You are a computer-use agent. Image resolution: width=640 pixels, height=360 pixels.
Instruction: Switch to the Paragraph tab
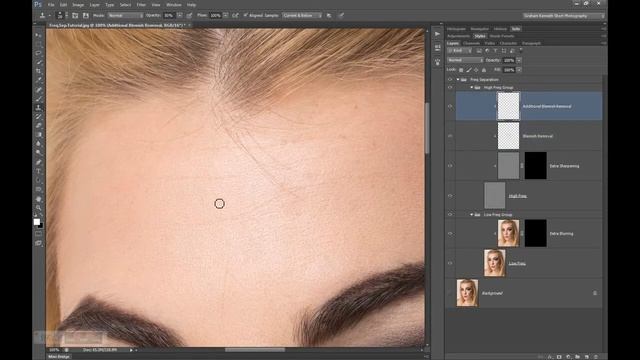click(531, 43)
